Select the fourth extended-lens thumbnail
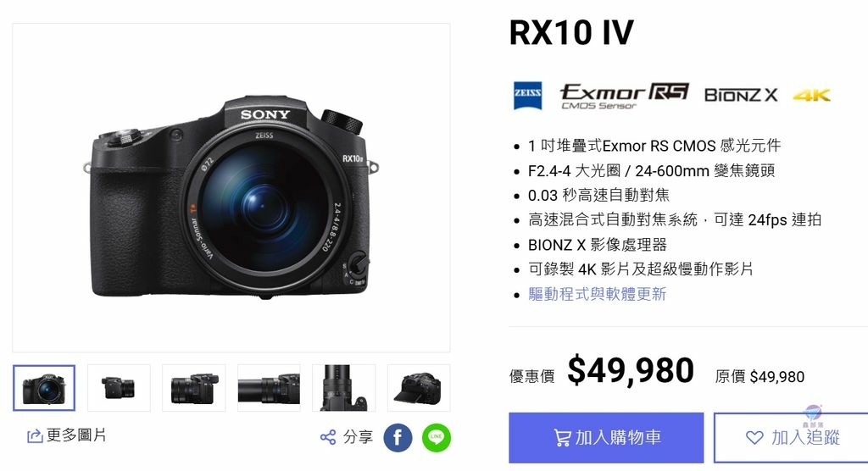868x471 pixels. tap(269, 388)
